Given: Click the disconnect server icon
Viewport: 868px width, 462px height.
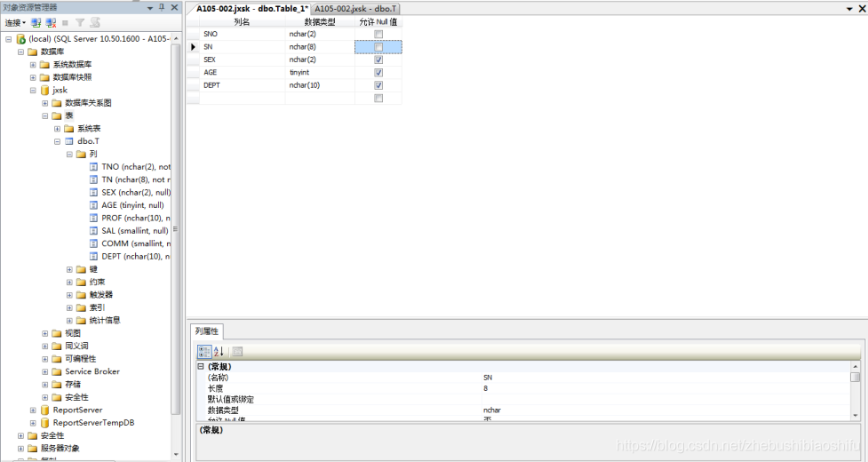Looking at the screenshot, I should 51,23.
